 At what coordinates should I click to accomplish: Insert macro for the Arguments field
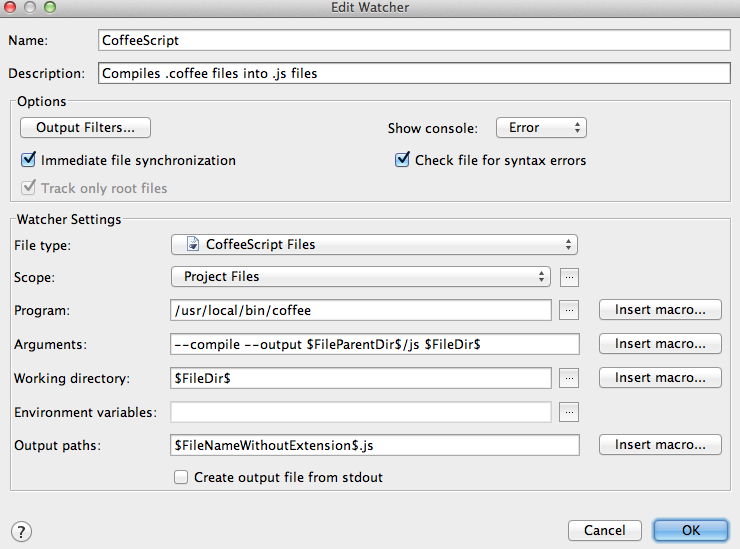coord(660,344)
